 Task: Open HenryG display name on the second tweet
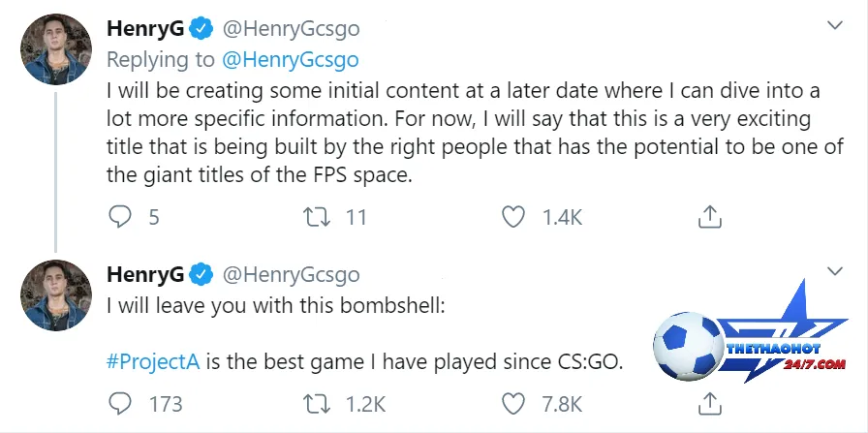[x=145, y=274]
